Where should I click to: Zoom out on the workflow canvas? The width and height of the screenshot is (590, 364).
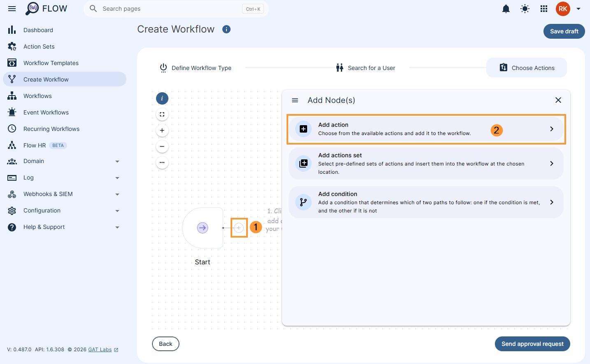[x=162, y=147]
